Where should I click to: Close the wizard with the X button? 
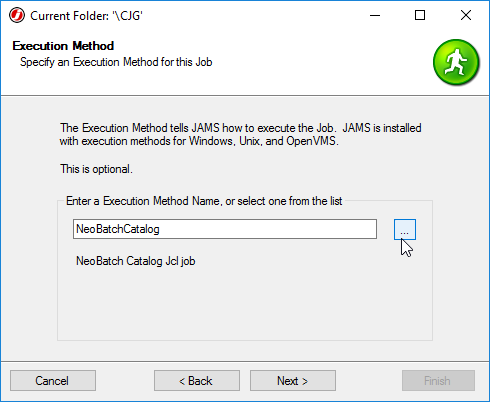[x=466, y=15]
